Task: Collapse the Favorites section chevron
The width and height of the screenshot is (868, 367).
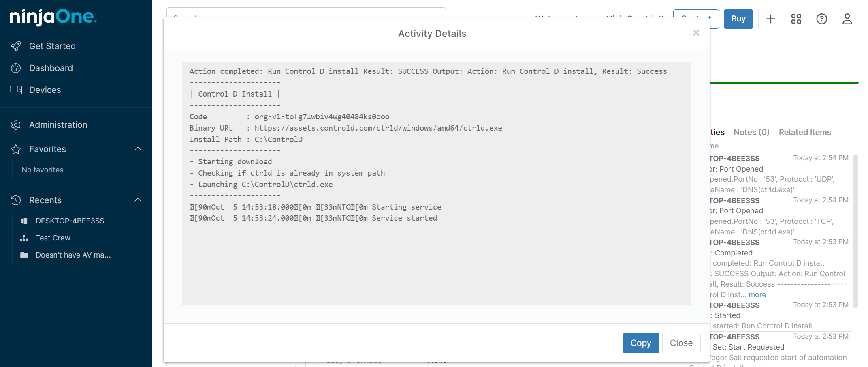Action: 138,149
